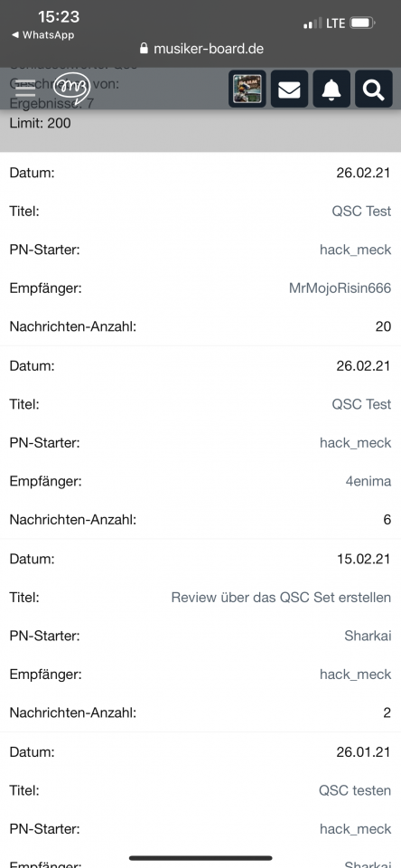Open hack_meck profile in first entry

(x=355, y=250)
